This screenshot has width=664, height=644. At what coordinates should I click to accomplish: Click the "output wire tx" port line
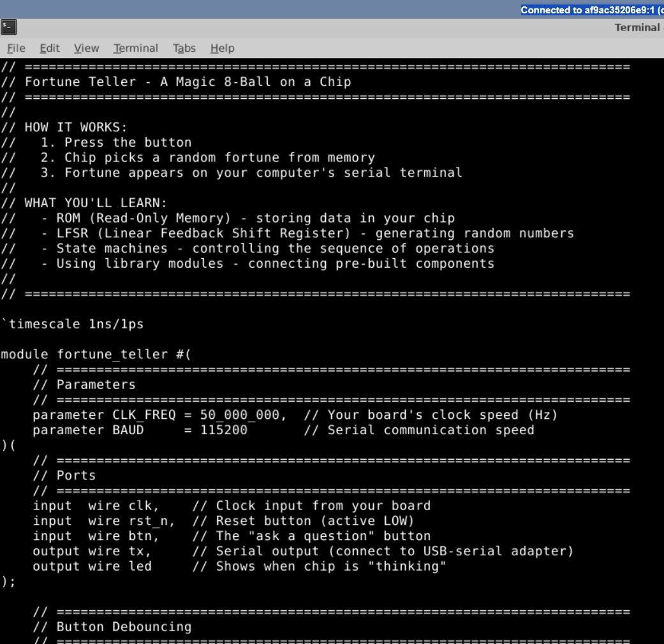tap(92, 551)
